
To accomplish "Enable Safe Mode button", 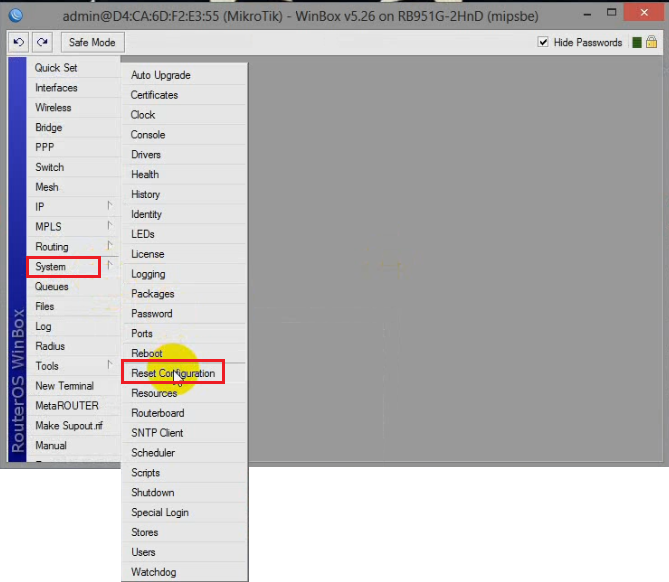I will point(93,42).
